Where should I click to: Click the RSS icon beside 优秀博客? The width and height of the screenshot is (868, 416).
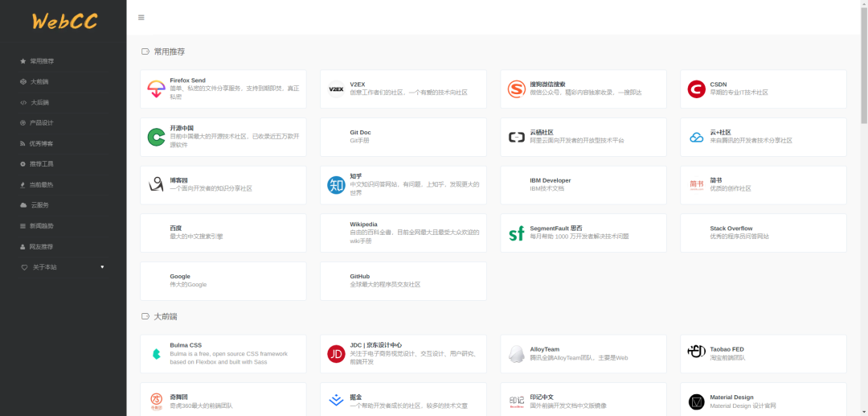(x=23, y=143)
